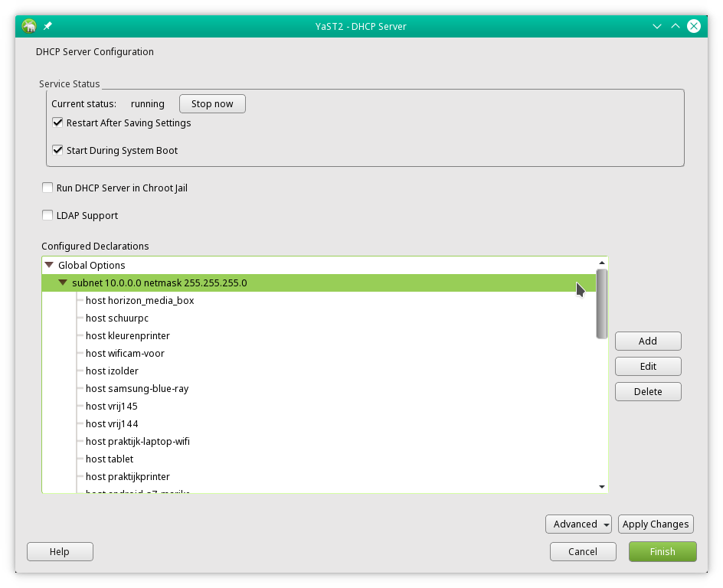This screenshot has width=723, height=588.
Task: Maximize window using the up chevron icon
Action: [x=675, y=26]
